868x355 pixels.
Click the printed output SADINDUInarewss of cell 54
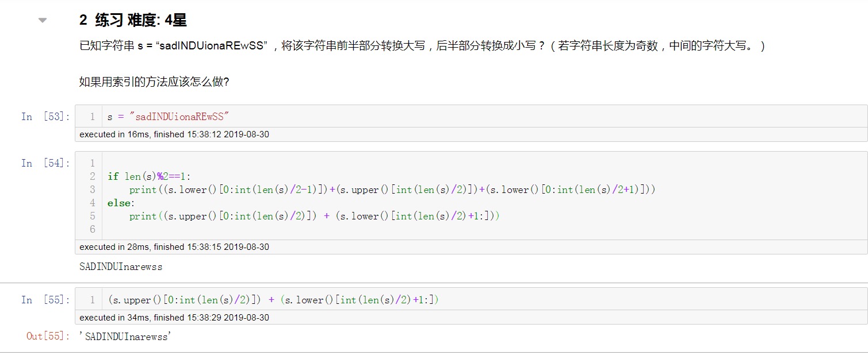pos(121,267)
